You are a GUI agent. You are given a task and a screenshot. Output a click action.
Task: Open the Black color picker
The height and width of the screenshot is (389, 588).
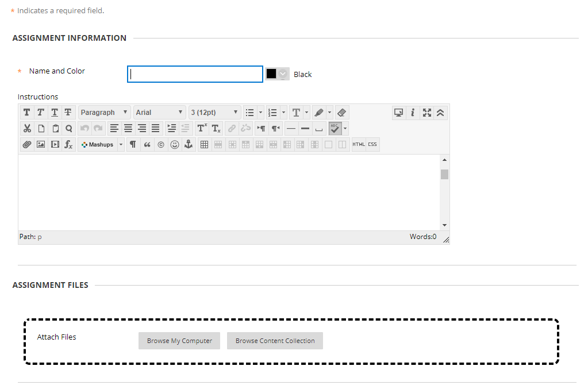277,74
